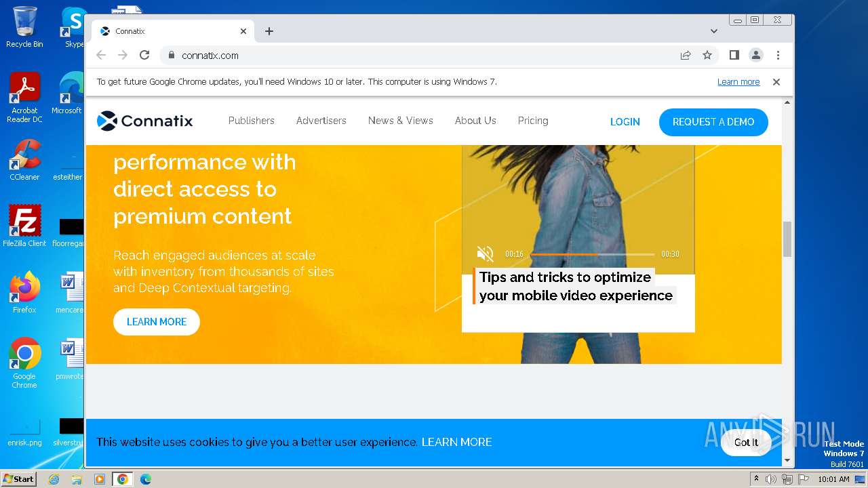This screenshot has width=868, height=488.
Task: Click the browser forward arrow
Action: 123,55
